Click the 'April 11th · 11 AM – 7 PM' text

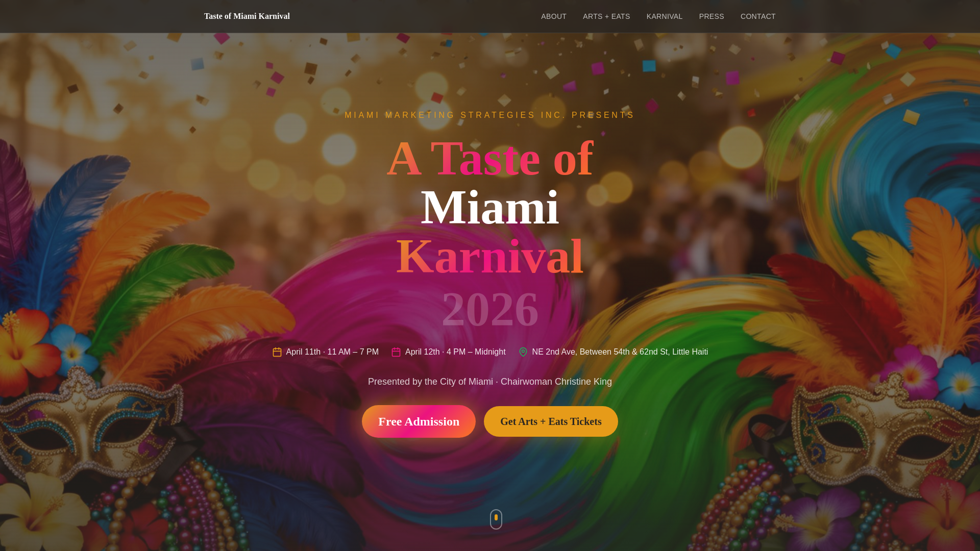click(x=332, y=352)
